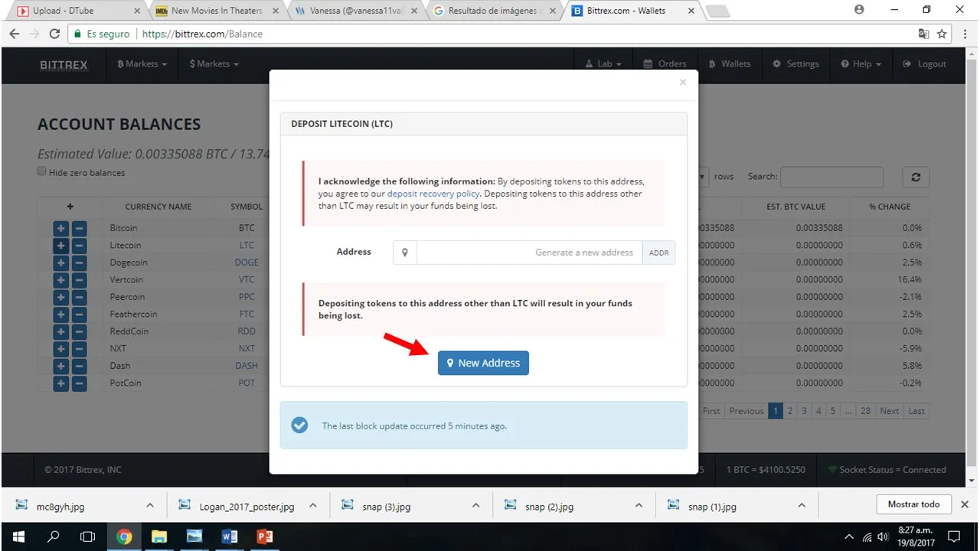Sort by % CHANGE column header
Screen dimensions: 980x551
click(x=890, y=207)
